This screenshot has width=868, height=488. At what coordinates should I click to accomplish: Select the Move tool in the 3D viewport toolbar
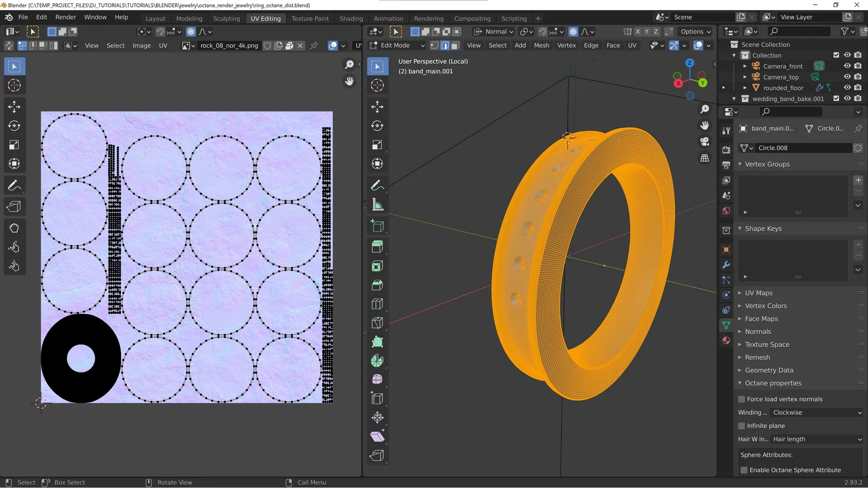378,107
